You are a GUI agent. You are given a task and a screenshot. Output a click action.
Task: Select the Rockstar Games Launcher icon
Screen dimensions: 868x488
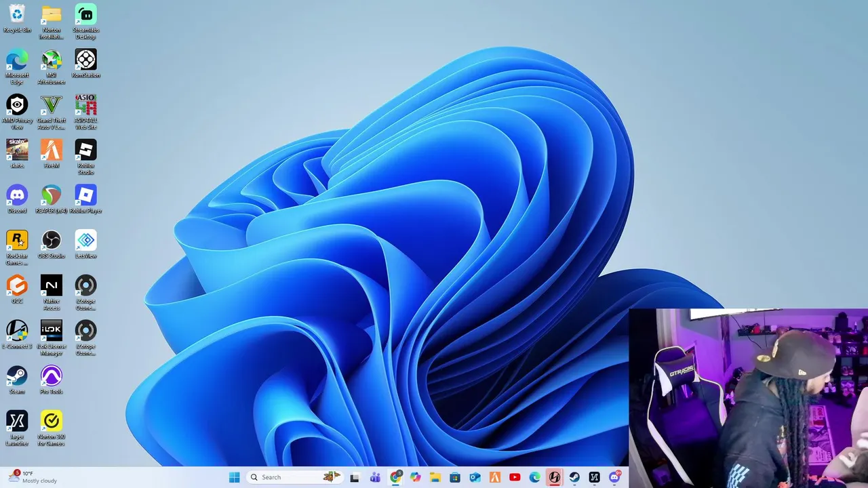[17, 248]
